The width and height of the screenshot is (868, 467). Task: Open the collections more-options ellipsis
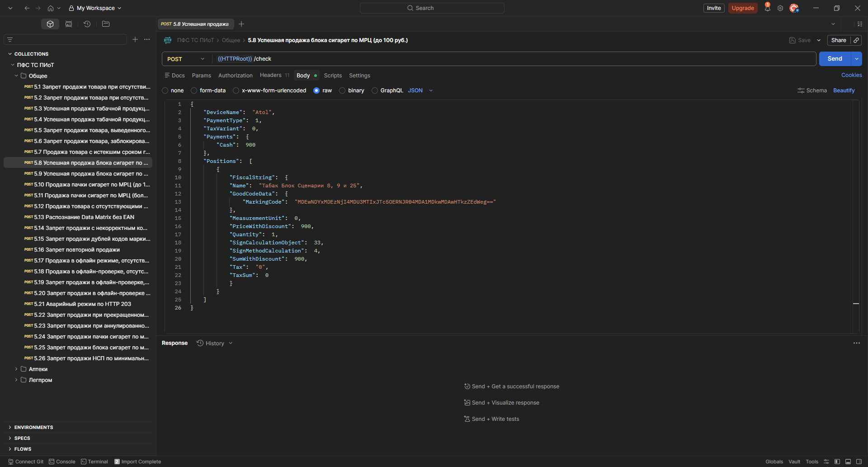pos(147,39)
